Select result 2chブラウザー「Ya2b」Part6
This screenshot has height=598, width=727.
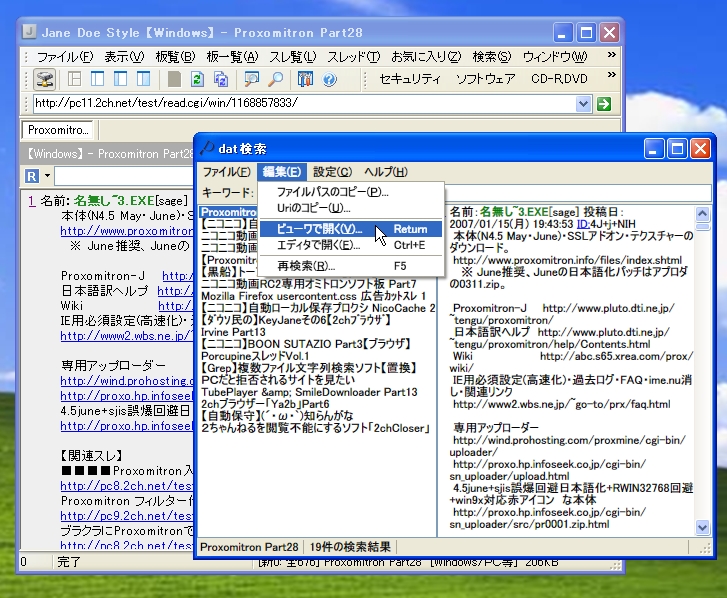265,404
